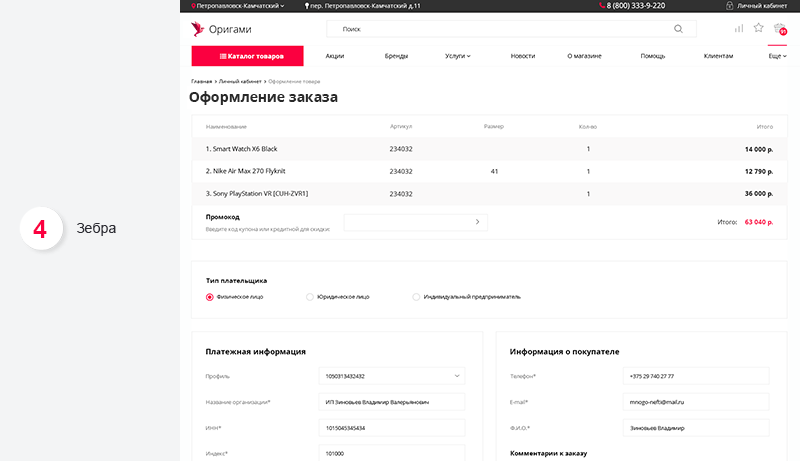Viewport: 800px width, 461px height.
Task: Click location pin icon next to Петропавловск-Камчатский
Action: (x=193, y=6)
